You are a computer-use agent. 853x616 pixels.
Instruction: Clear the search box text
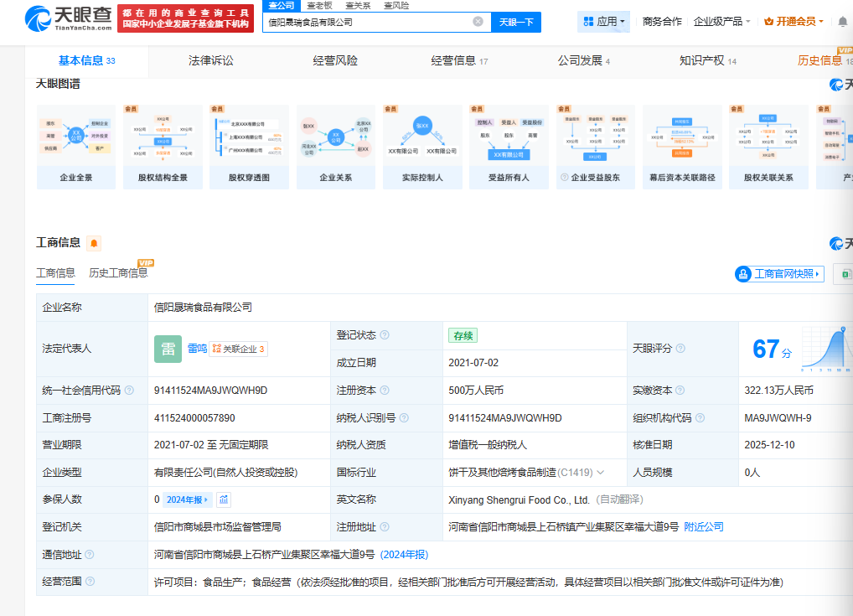point(478,22)
